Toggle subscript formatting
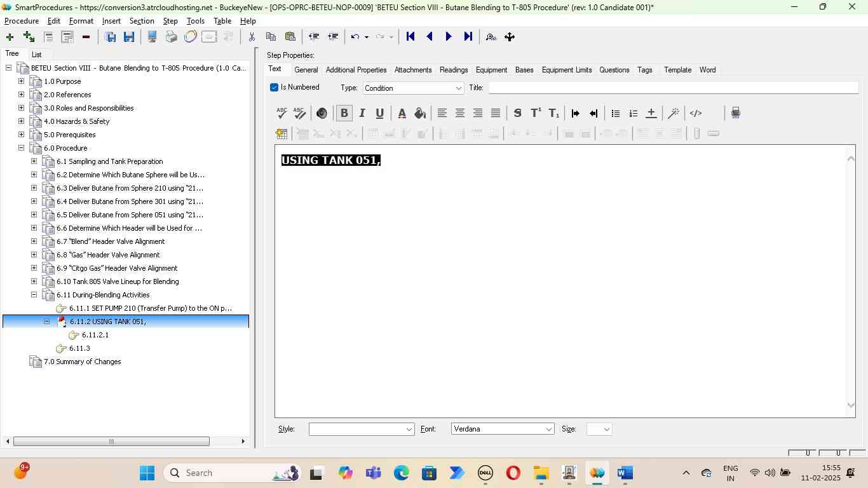The width and height of the screenshot is (868, 488). 553,113
